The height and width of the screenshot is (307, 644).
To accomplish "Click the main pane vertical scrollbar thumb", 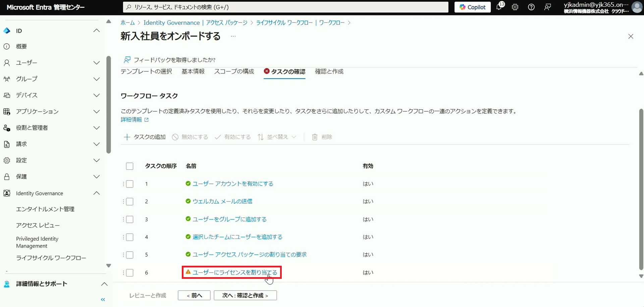I will pos(641,189).
